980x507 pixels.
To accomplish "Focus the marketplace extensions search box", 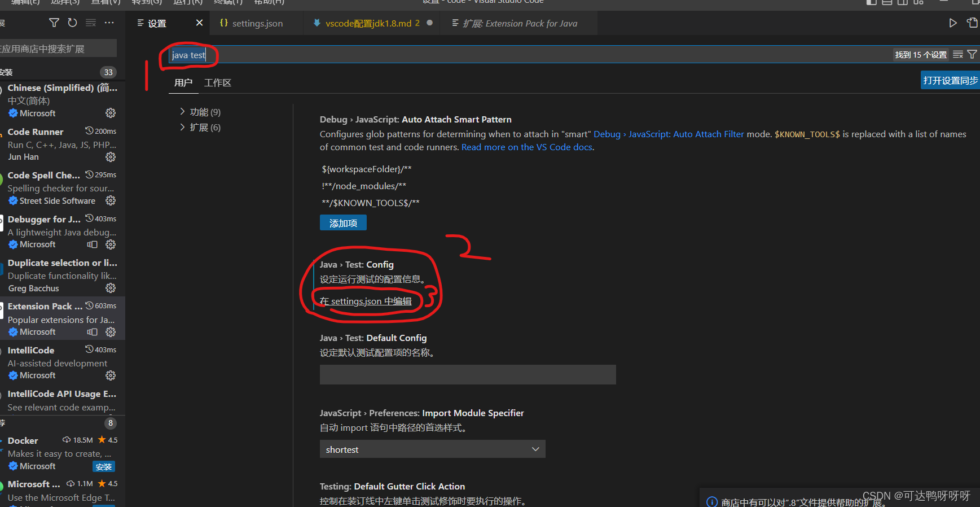I will click(x=58, y=49).
